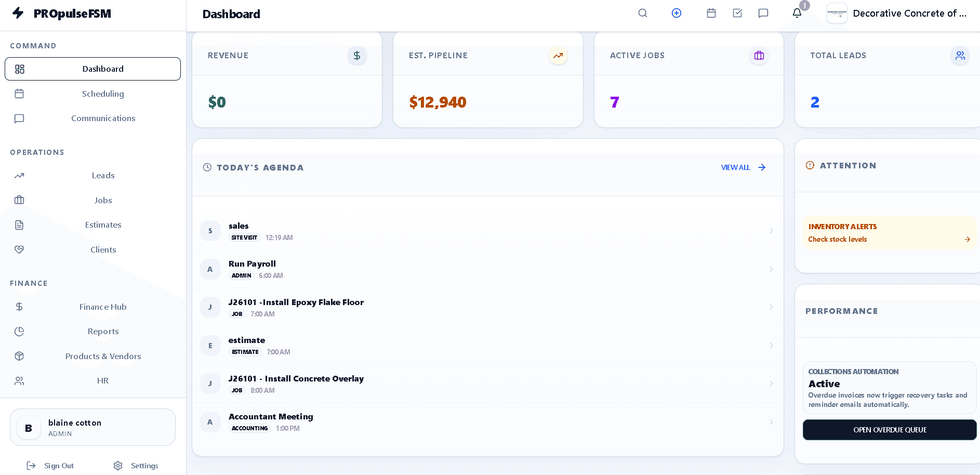Image resolution: width=980 pixels, height=475 pixels.
Task: Open the search icon in the top bar
Action: point(643,13)
